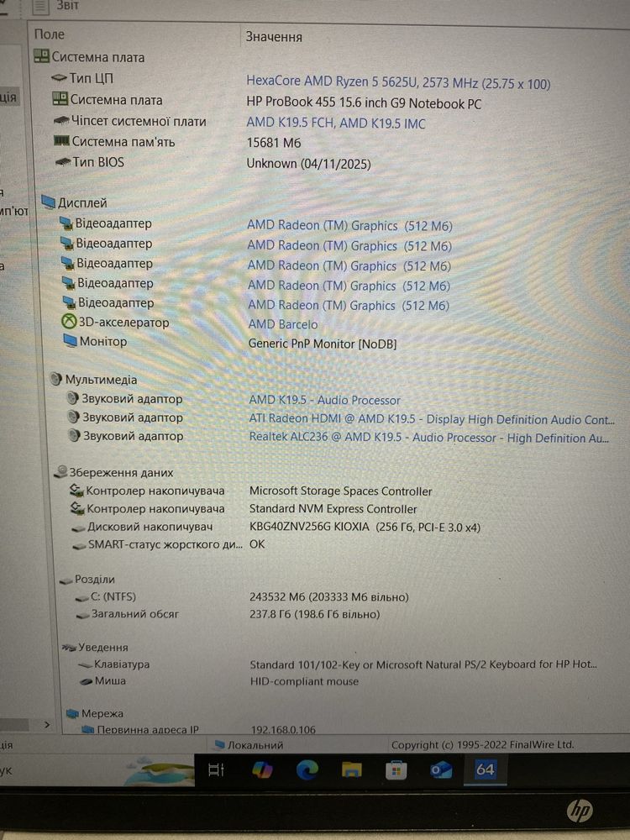Select the KBG40ZNV256G KIOXIA drive value
The width and height of the screenshot is (630, 840).
365,527
